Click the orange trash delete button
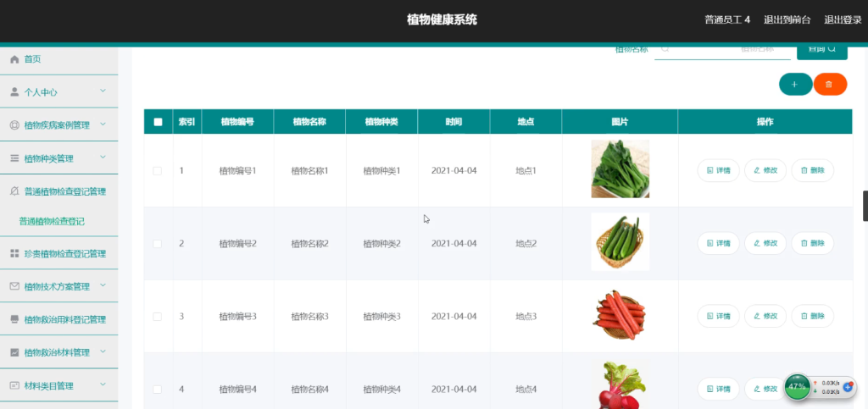This screenshot has height=409, width=868. pos(830,84)
